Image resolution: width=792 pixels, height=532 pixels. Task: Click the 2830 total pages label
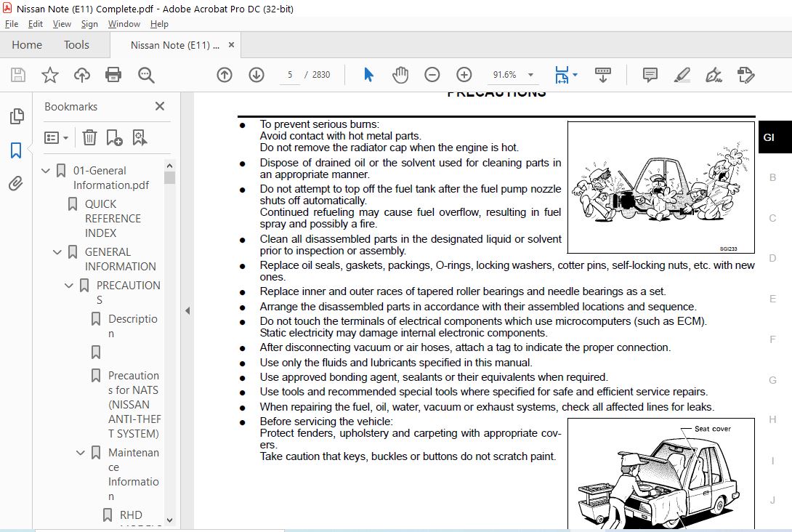(320, 75)
